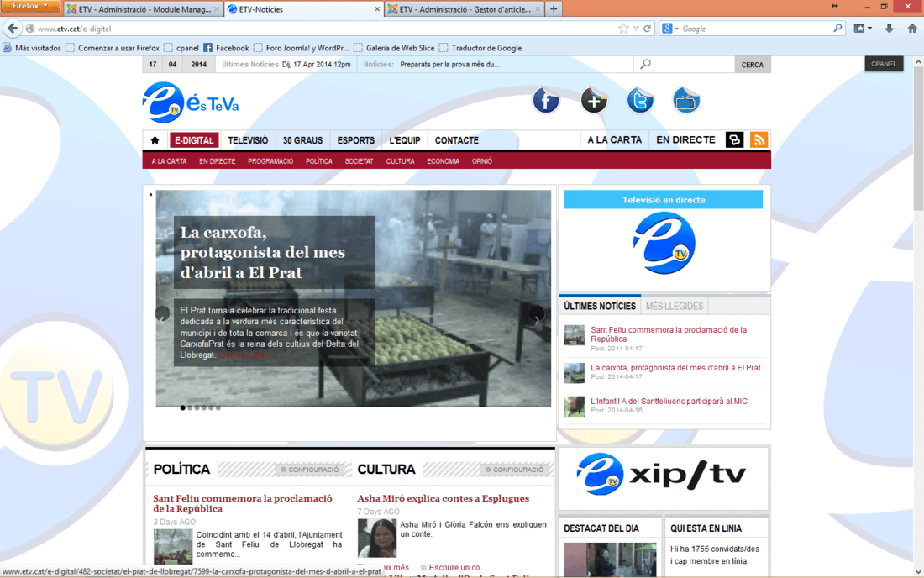Open POLÍTICA in the red submenu

(319, 160)
